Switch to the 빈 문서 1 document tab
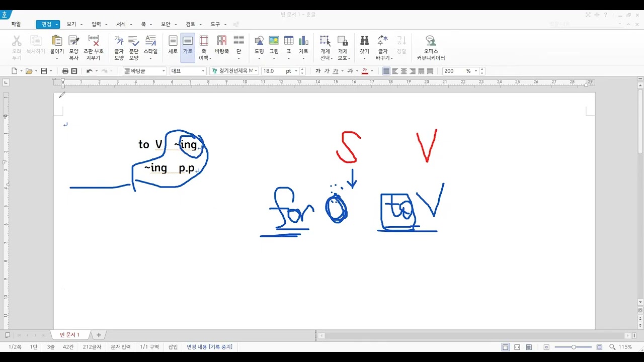Viewport: 644px width, 362px height. tap(69, 335)
